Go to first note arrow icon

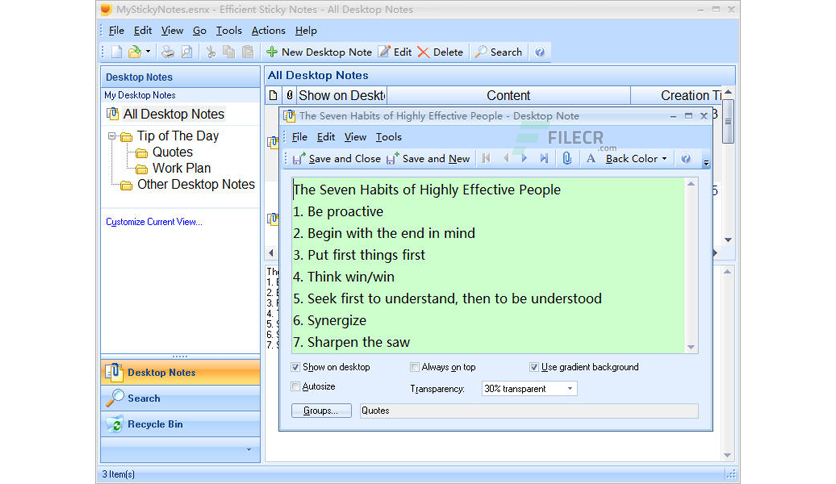pos(486,158)
